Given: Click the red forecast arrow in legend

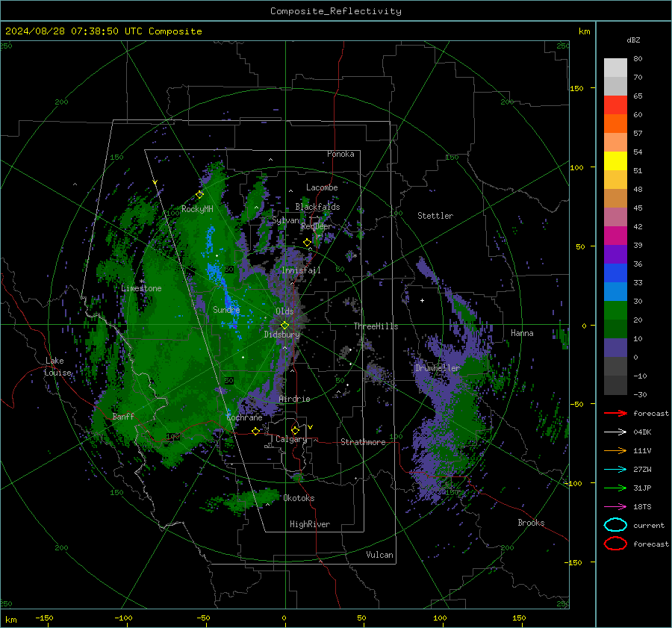Looking at the screenshot, I should 615,413.
